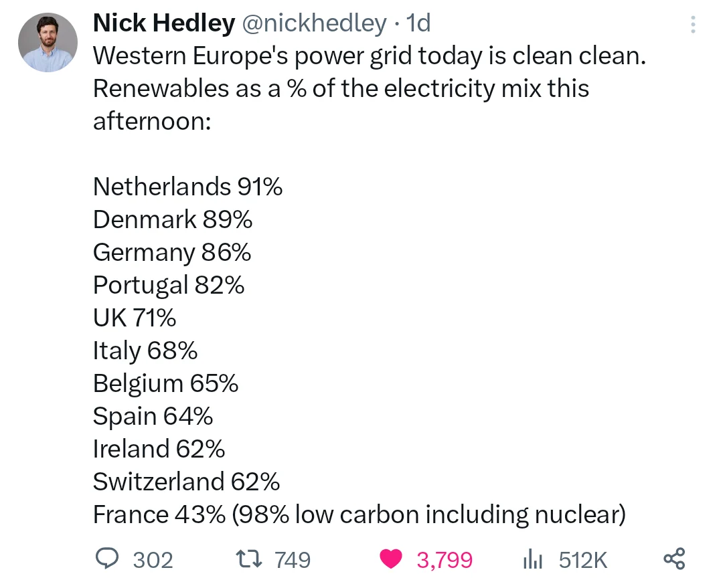Open Nick Hedley's profile picture
Image resolution: width=723 pixels, height=588 pixels.
(x=46, y=43)
